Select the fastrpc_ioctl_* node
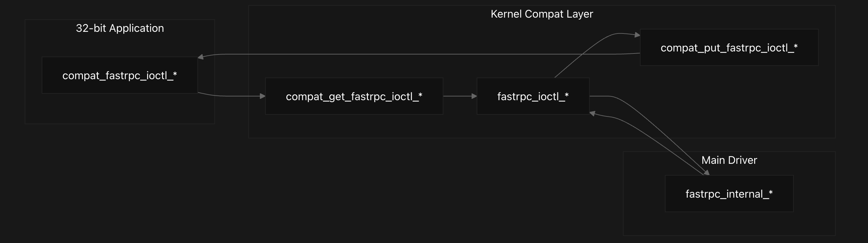868x243 pixels. [x=533, y=96]
